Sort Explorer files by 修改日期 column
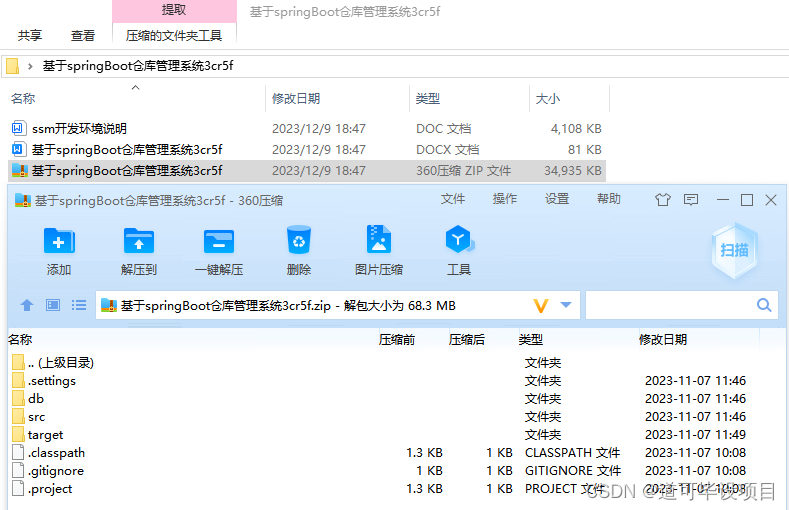The height and width of the screenshot is (510, 789). coord(296,99)
